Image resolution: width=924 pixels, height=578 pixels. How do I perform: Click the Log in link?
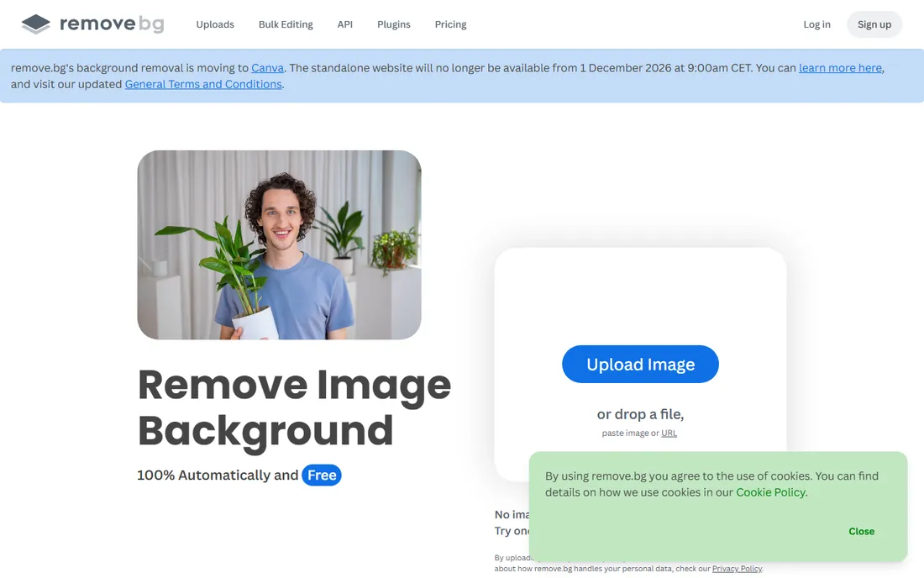pyautogui.click(x=816, y=24)
